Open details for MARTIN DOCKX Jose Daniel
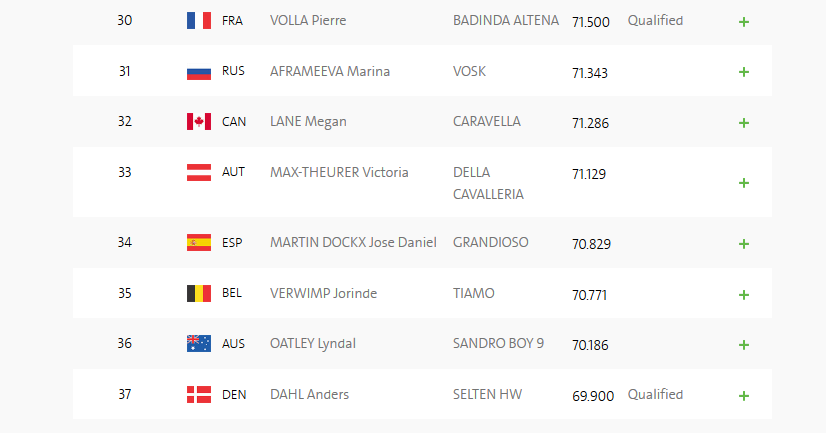This screenshot has width=826, height=433. [743, 243]
